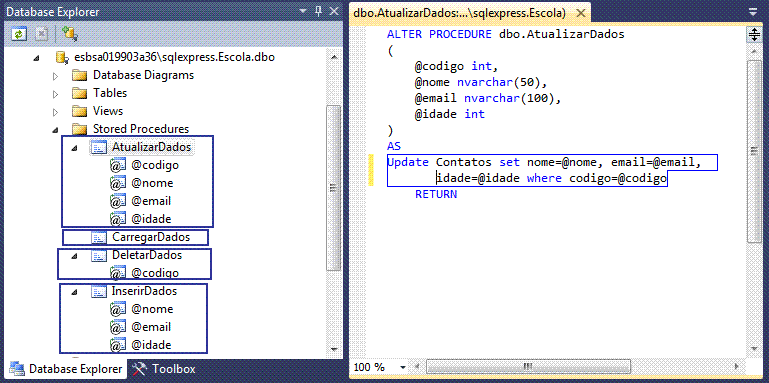Screen dimensions: 769x383
Task: Click the database icon for sqlexpress.Escola.dbo
Action: coord(62,57)
